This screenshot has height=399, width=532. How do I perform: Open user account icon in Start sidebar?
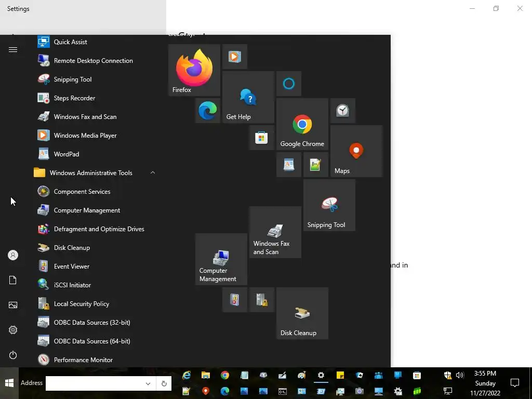(13, 255)
